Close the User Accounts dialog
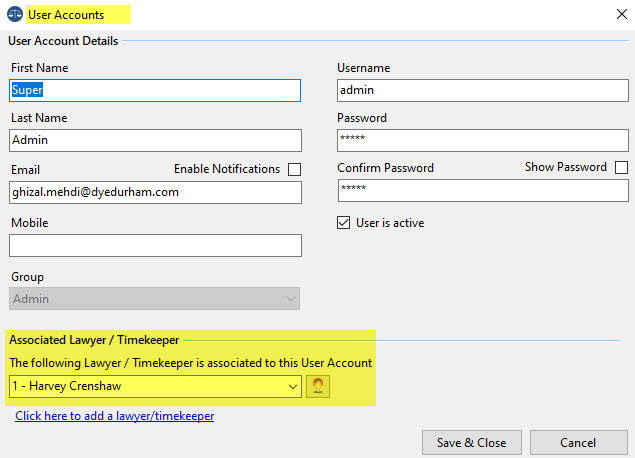The width and height of the screenshot is (635, 458). point(622,14)
